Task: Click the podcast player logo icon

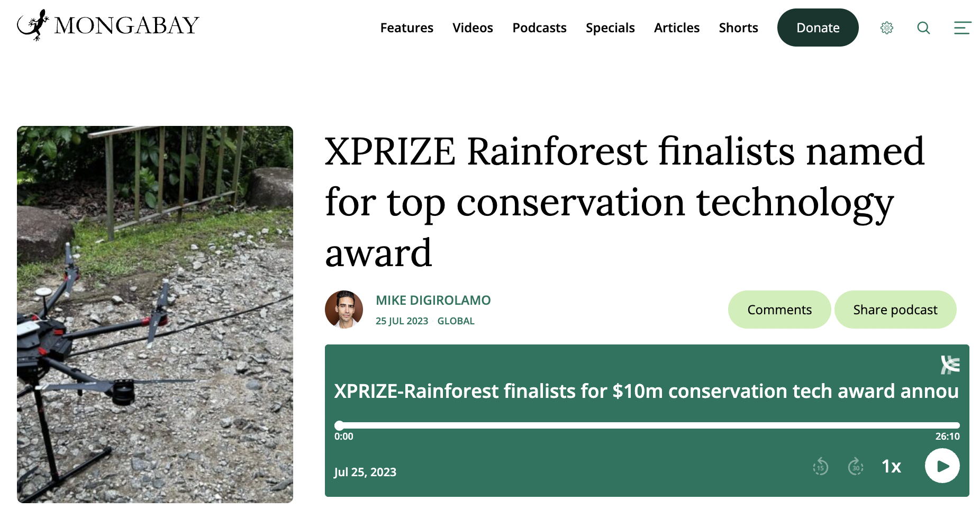Action: [x=950, y=365]
